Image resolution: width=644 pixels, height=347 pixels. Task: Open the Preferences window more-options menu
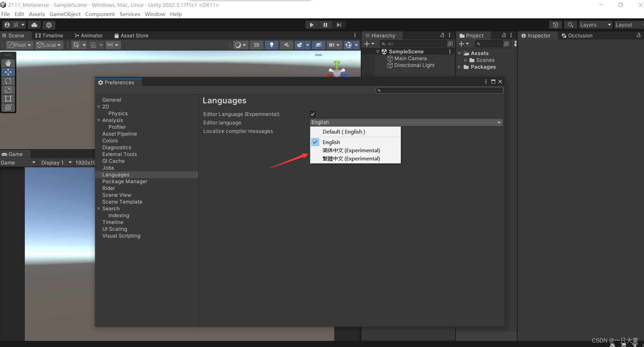486,82
